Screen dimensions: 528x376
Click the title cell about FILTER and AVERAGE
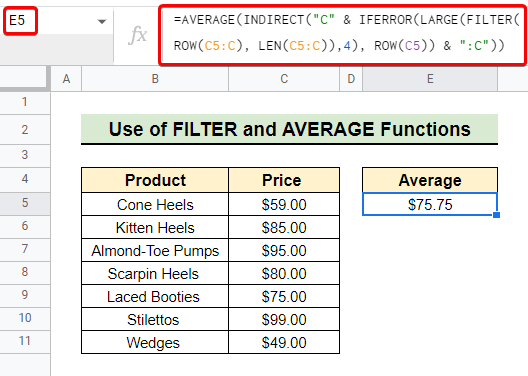click(x=289, y=129)
